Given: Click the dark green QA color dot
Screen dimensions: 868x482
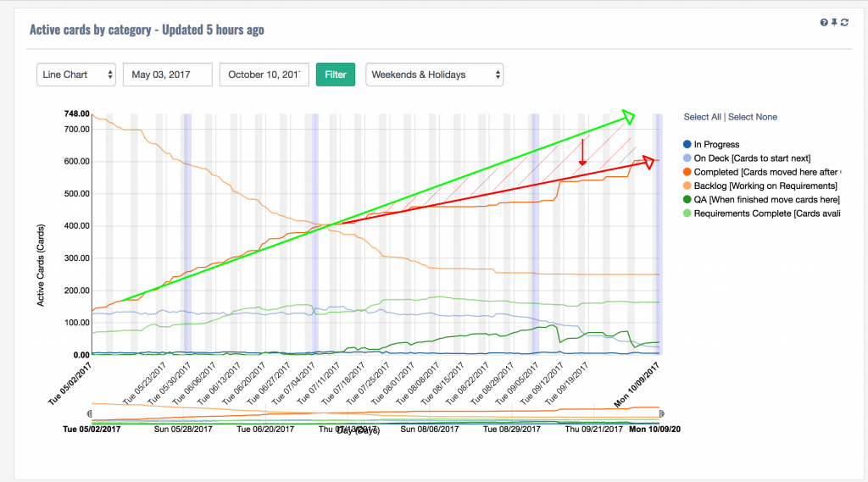Looking at the screenshot, I should (x=687, y=200).
